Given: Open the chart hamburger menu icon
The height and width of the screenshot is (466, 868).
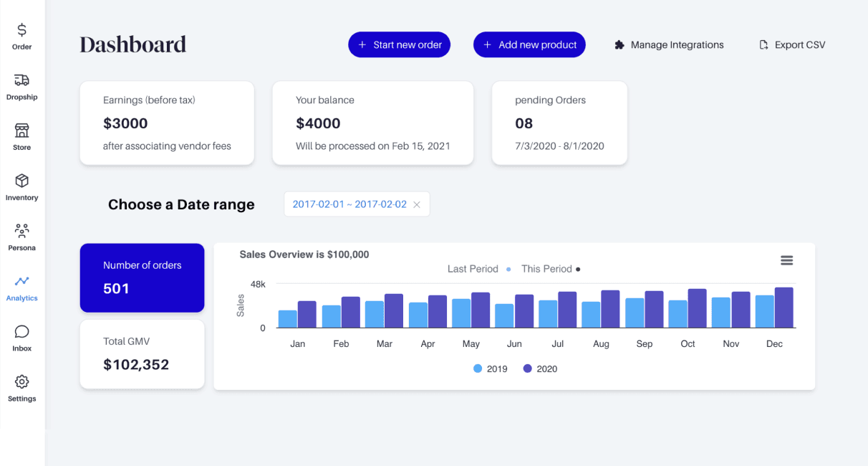Looking at the screenshot, I should 786,260.
